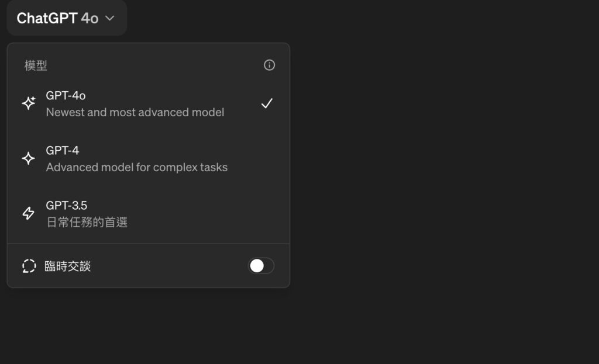Click the GPT-4o sparkle icon
Image resolution: width=599 pixels, height=364 pixels.
coord(29,103)
